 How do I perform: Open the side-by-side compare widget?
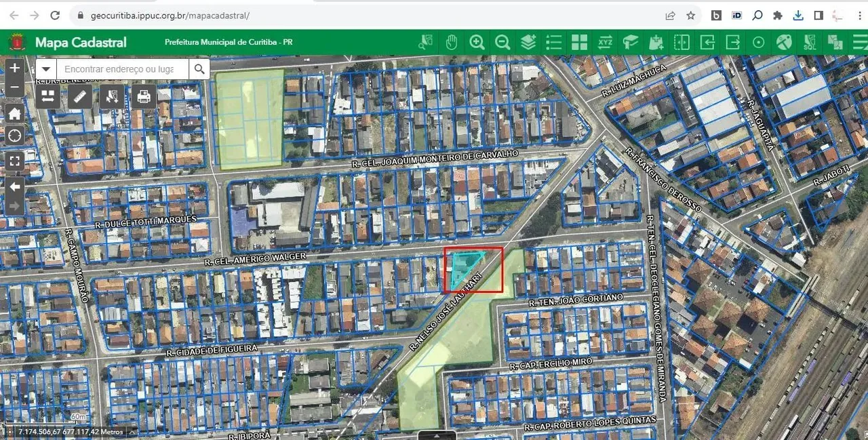(x=47, y=96)
